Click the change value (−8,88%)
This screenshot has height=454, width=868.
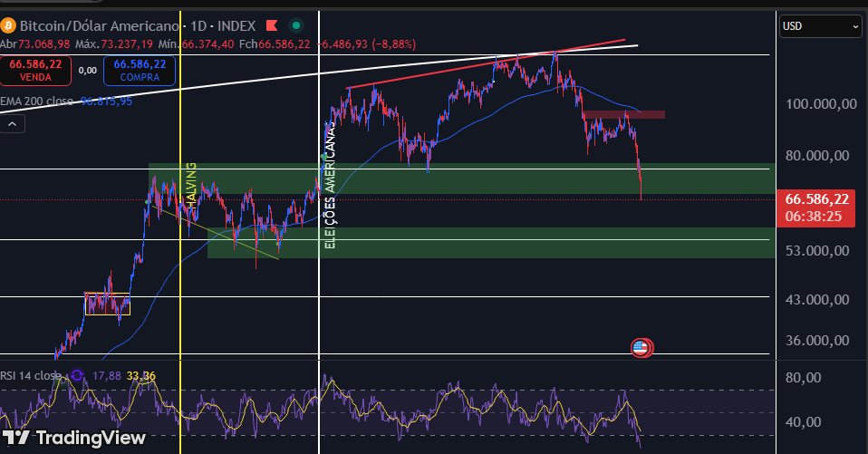(393, 43)
